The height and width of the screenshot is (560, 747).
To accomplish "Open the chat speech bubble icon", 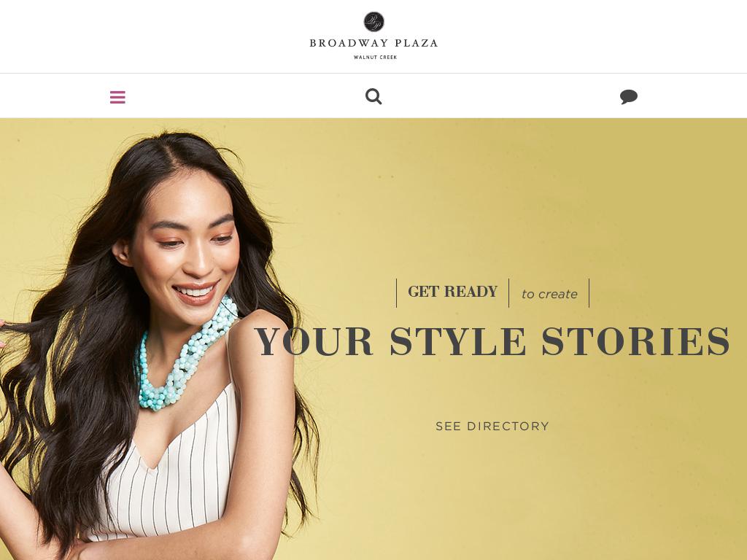I will point(629,97).
